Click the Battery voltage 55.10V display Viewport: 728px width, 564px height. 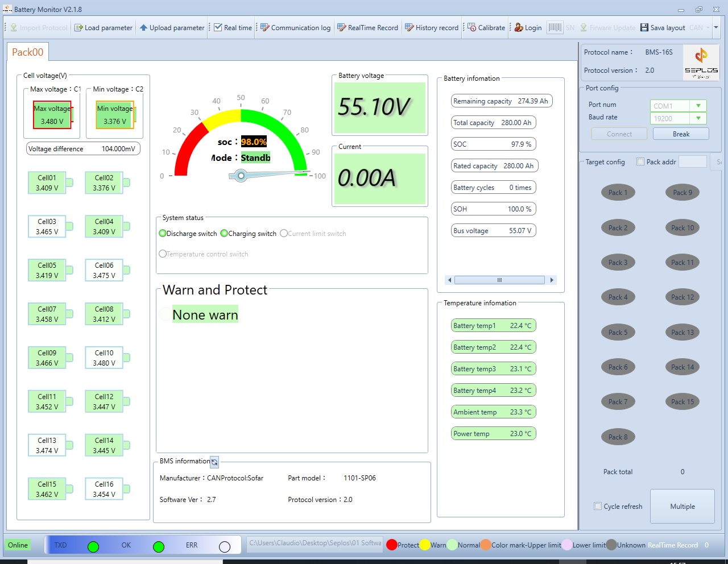pyautogui.click(x=380, y=107)
